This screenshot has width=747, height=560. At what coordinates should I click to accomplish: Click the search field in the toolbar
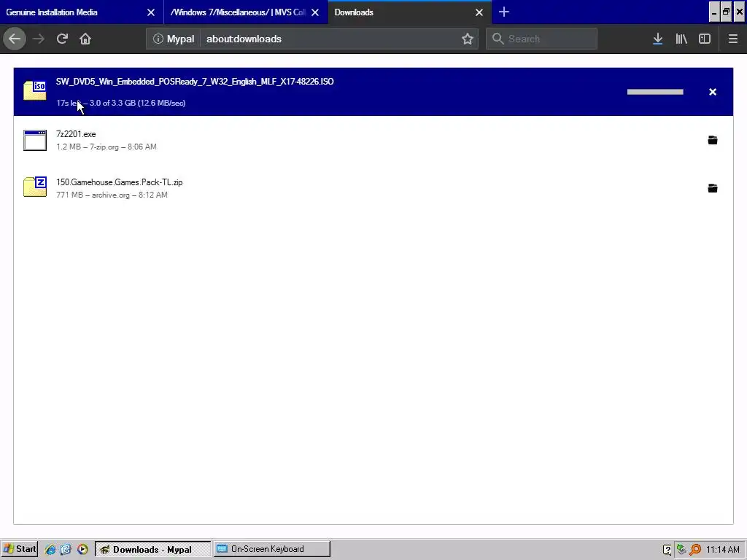(541, 39)
